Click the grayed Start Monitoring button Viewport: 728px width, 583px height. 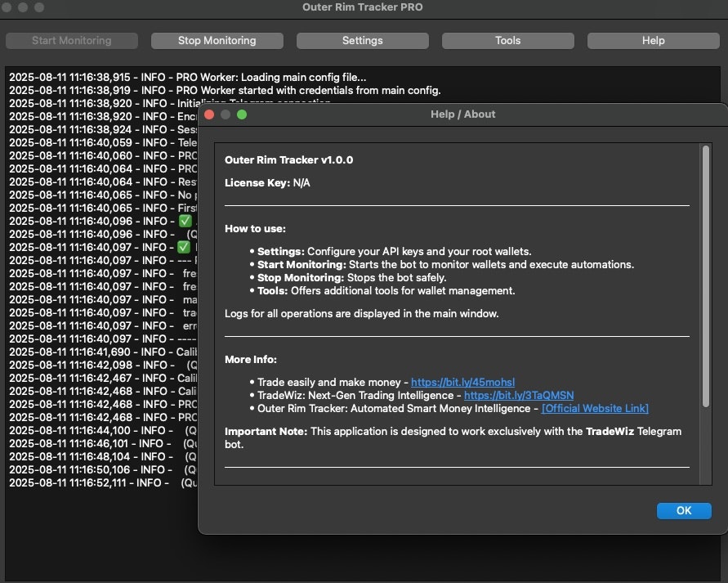coord(72,40)
